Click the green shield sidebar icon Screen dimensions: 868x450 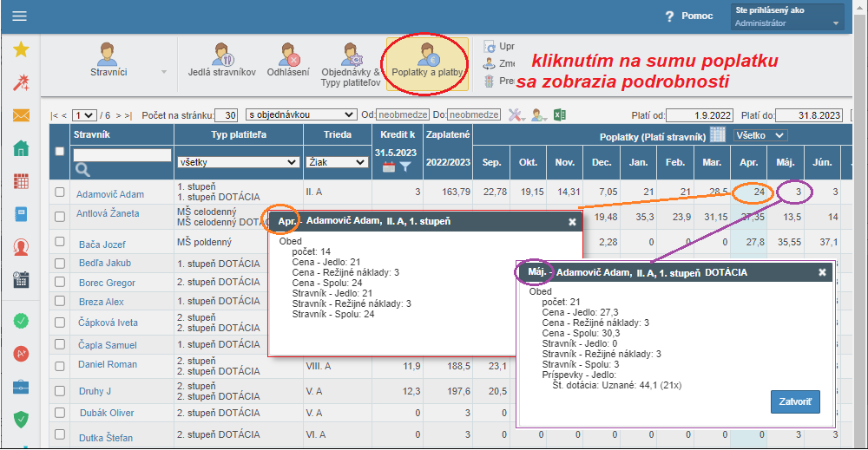(x=21, y=420)
